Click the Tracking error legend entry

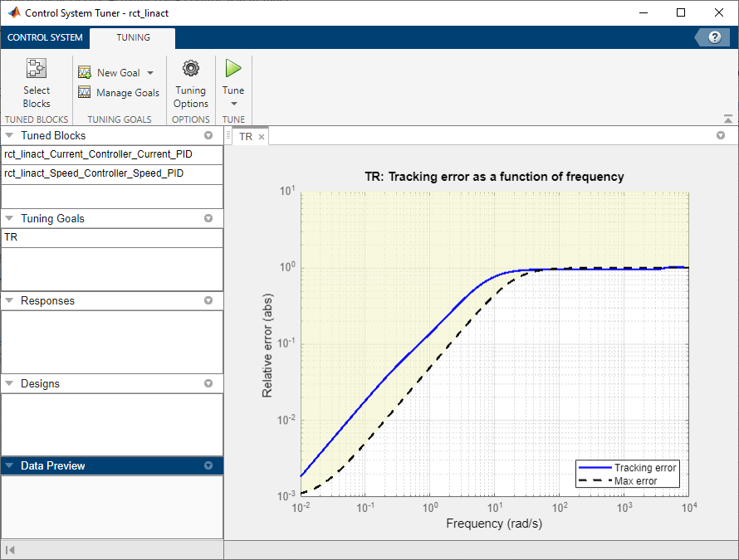[644, 468]
